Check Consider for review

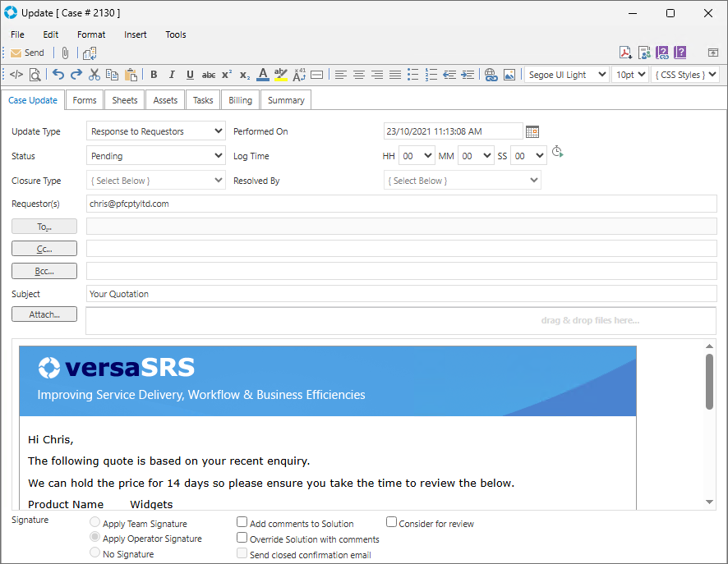point(391,522)
